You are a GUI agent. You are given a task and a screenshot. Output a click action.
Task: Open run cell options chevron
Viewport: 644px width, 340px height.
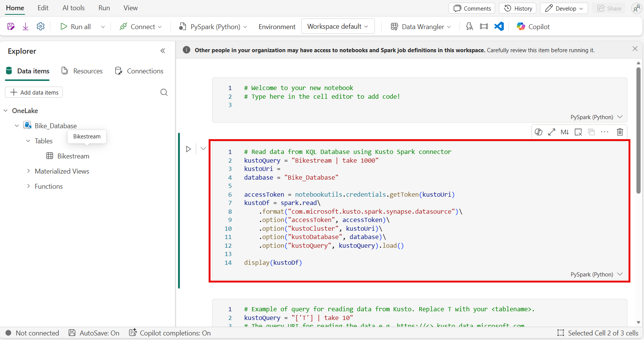click(203, 149)
